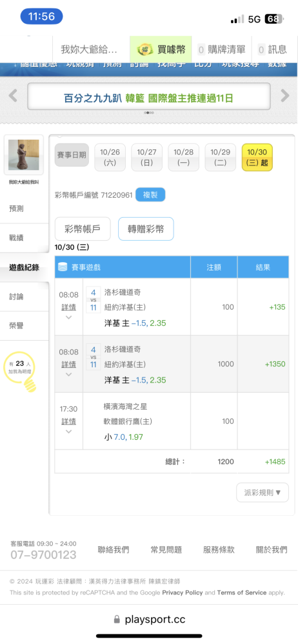Go to the previous banner with the left arrow

(x=13, y=96)
